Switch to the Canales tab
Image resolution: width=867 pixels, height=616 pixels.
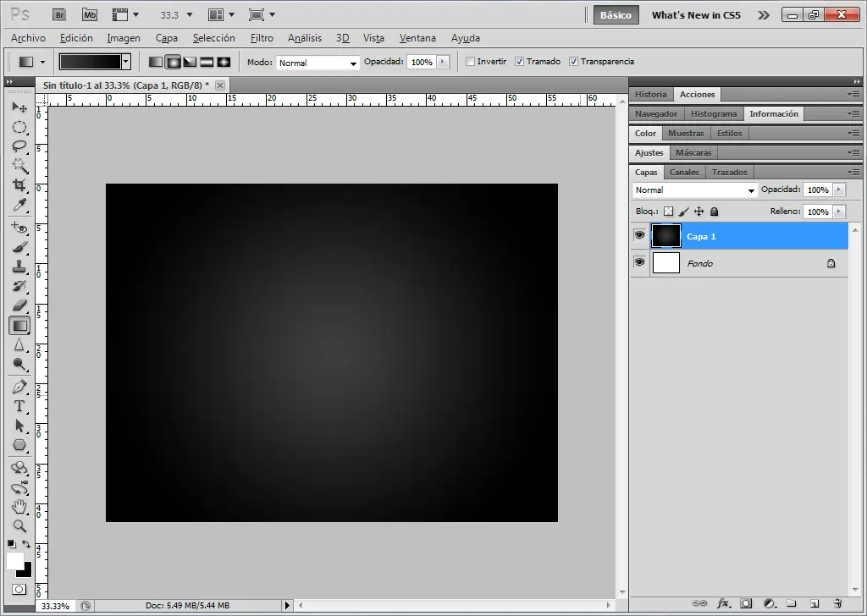tap(684, 172)
